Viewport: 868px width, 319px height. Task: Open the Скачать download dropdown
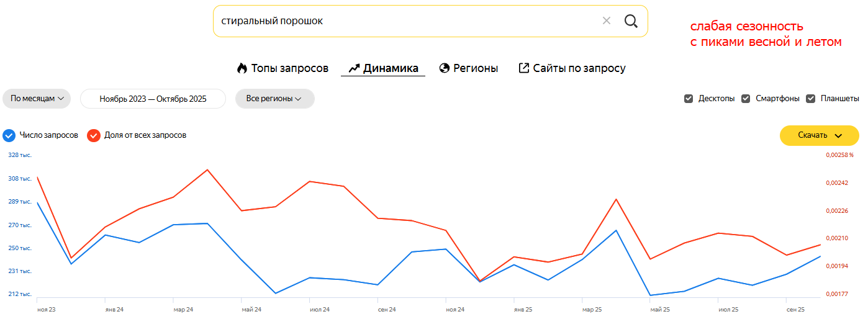819,135
